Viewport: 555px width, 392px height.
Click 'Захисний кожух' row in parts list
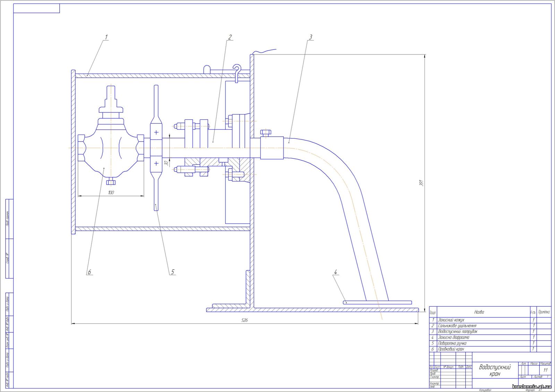click(x=451, y=320)
